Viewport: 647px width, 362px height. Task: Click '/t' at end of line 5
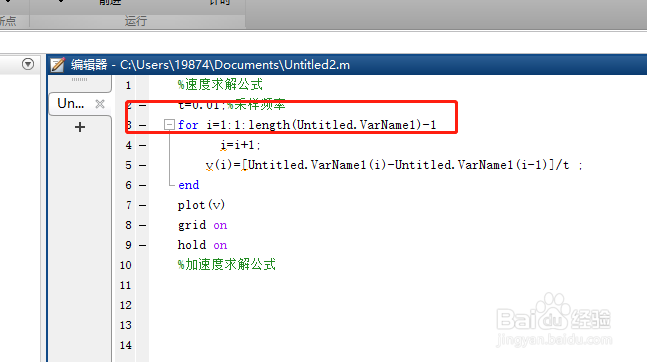(562, 165)
